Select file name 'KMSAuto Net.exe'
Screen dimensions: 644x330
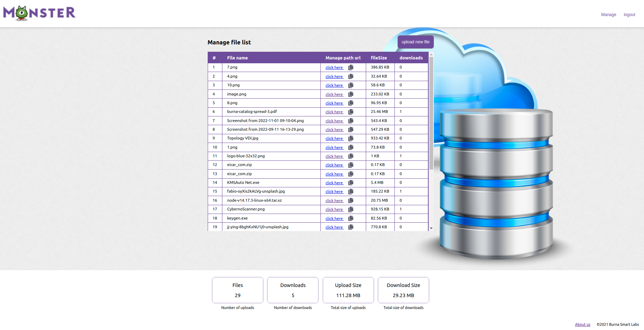pyautogui.click(x=243, y=182)
